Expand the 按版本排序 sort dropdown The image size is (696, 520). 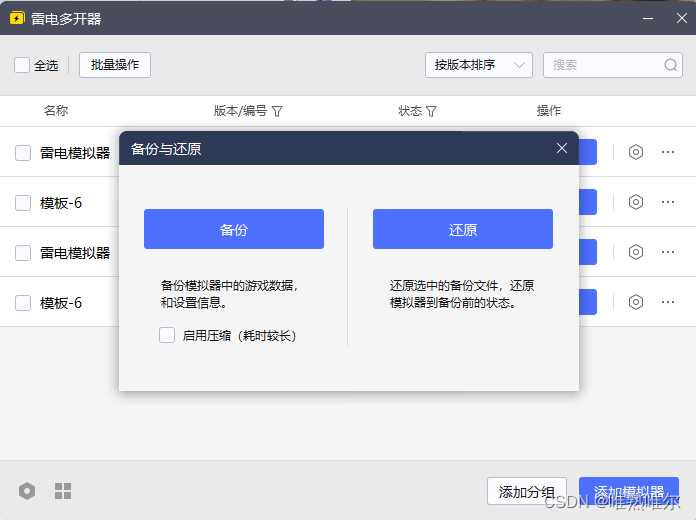click(x=478, y=65)
